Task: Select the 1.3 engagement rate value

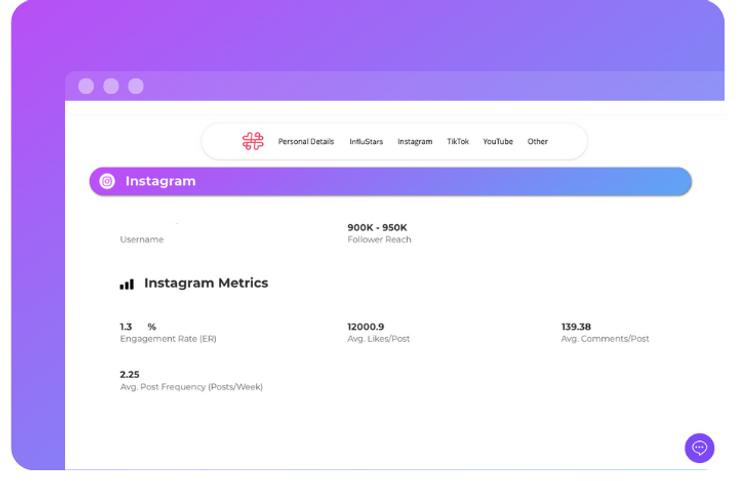Action: coord(126,326)
